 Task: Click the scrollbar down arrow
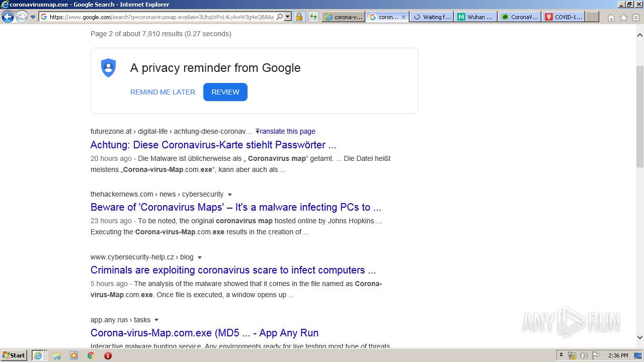pyautogui.click(x=640, y=337)
